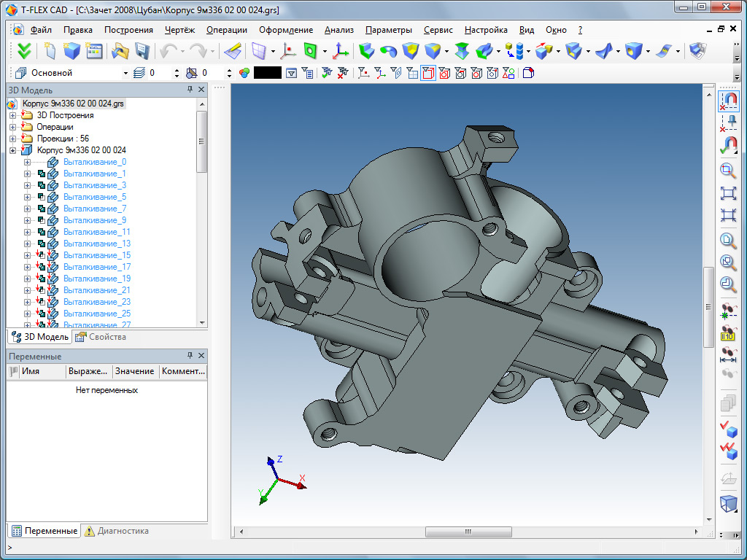Select the Blend edges tool
Image resolution: width=747 pixels, height=560 pixels.
click(x=433, y=50)
